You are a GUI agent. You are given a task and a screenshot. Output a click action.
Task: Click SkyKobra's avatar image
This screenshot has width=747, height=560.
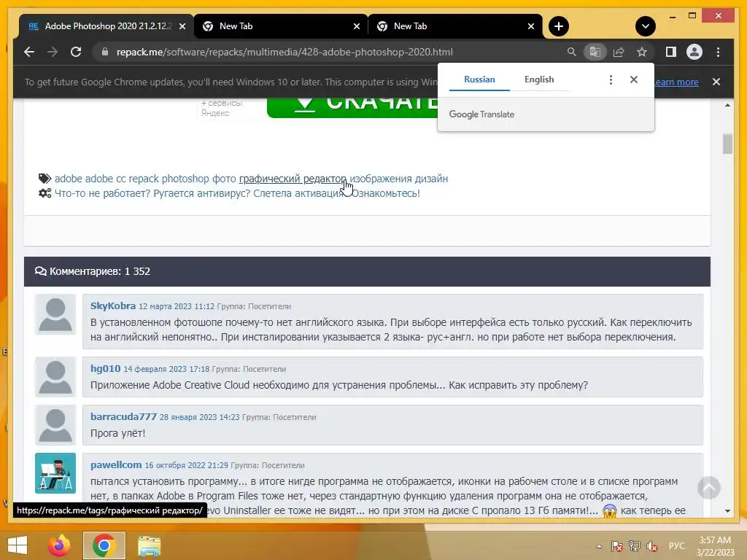(x=55, y=314)
